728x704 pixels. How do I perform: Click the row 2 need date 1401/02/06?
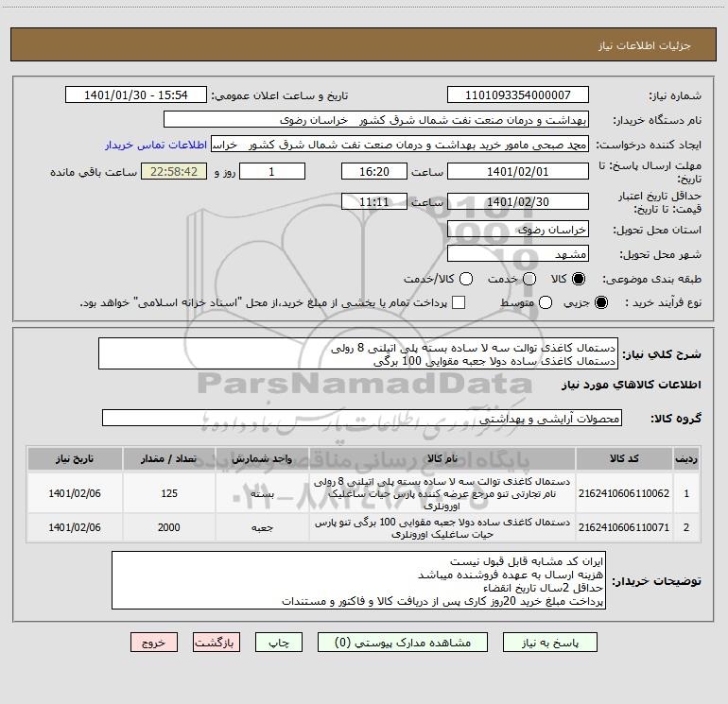coord(75,527)
